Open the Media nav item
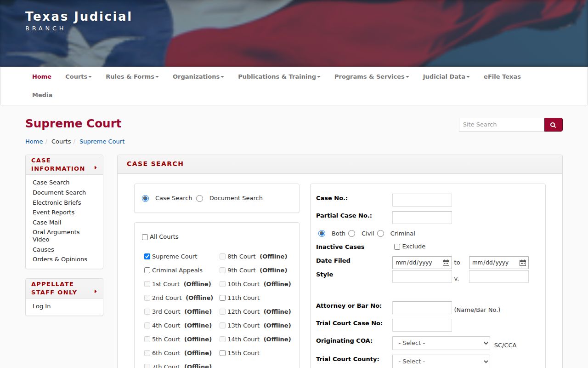The height and width of the screenshot is (368, 588). coord(42,95)
